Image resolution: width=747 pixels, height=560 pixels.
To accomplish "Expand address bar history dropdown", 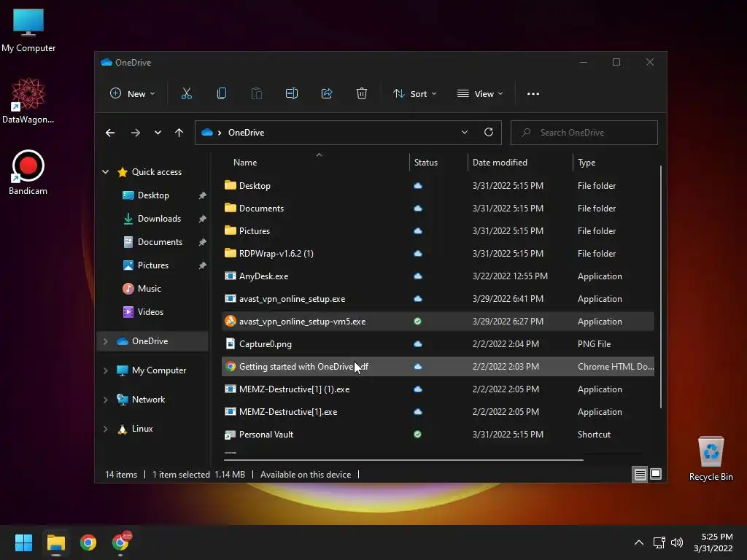I will pos(465,133).
